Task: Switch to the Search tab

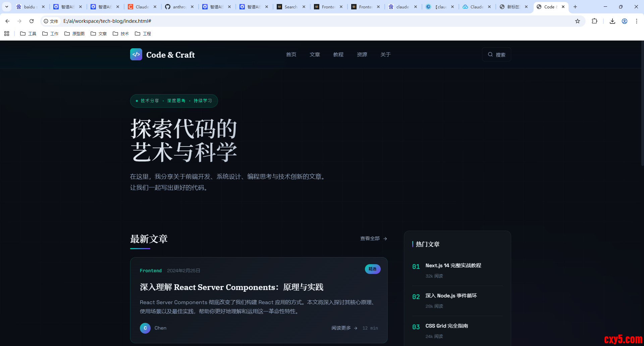Action: point(290,7)
